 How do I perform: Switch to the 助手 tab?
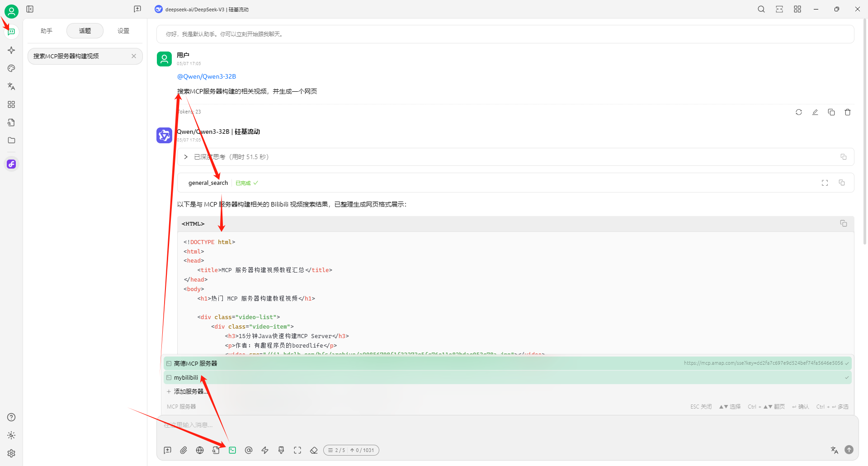(47, 31)
